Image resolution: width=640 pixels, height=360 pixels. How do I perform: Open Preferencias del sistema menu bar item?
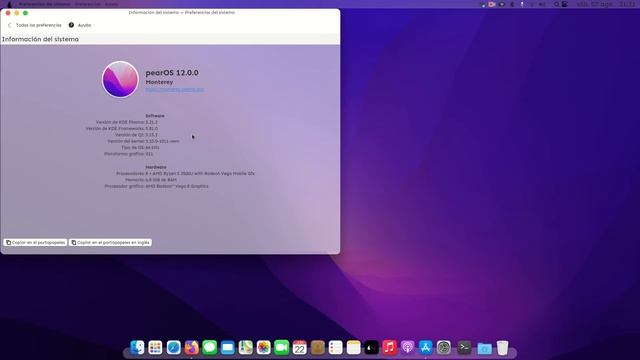pyautogui.click(x=44, y=4)
